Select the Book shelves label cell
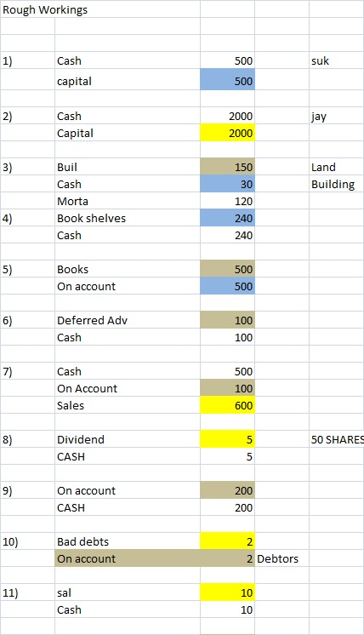The image size is (364, 635). click(x=128, y=218)
